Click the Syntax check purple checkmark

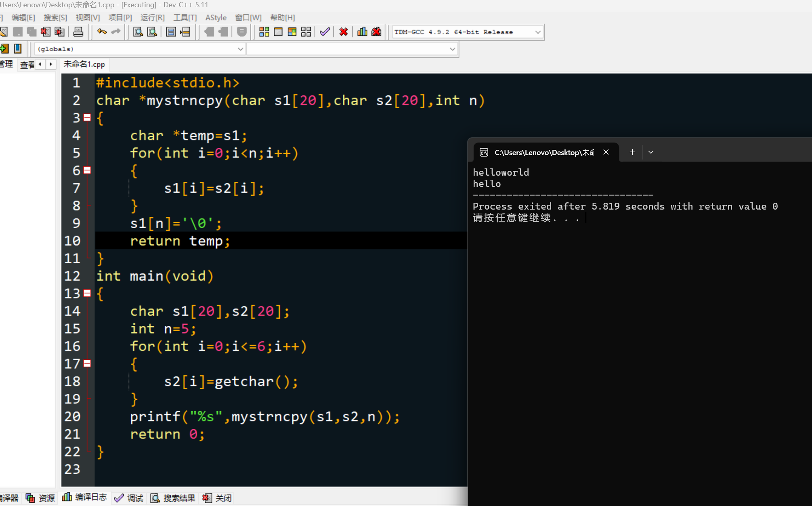coord(325,32)
